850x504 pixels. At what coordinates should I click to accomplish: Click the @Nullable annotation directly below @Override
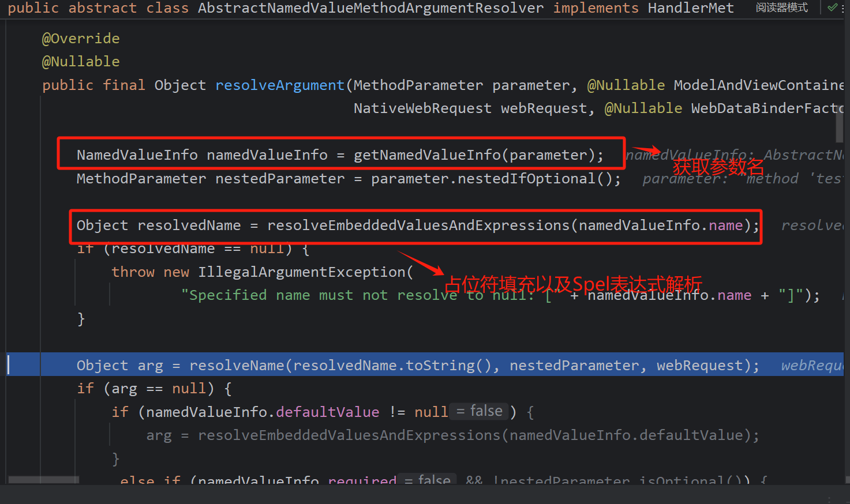click(81, 62)
